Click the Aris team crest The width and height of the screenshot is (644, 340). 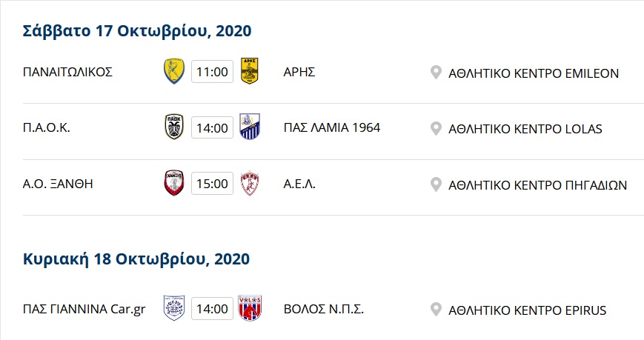(249, 71)
